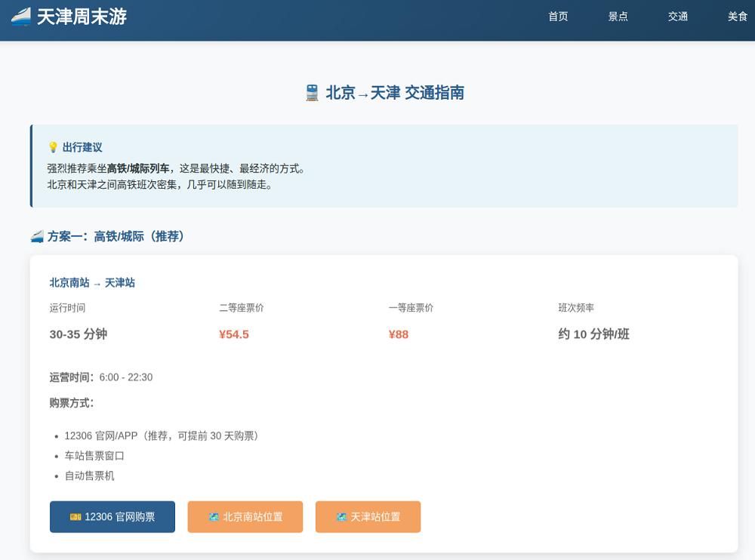
Task: Click the map icon on 天津站位置 button
Action: tap(341, 517)
